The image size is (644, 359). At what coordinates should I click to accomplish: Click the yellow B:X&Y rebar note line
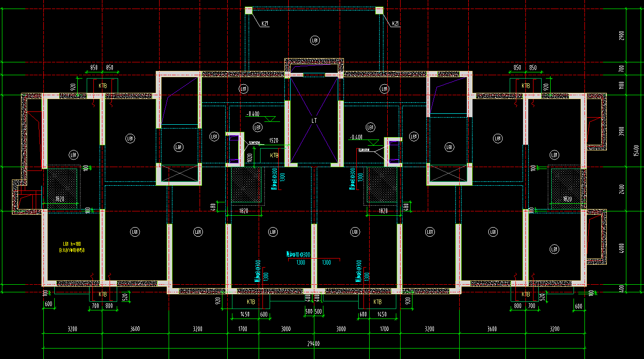click(x=71, y=250)
